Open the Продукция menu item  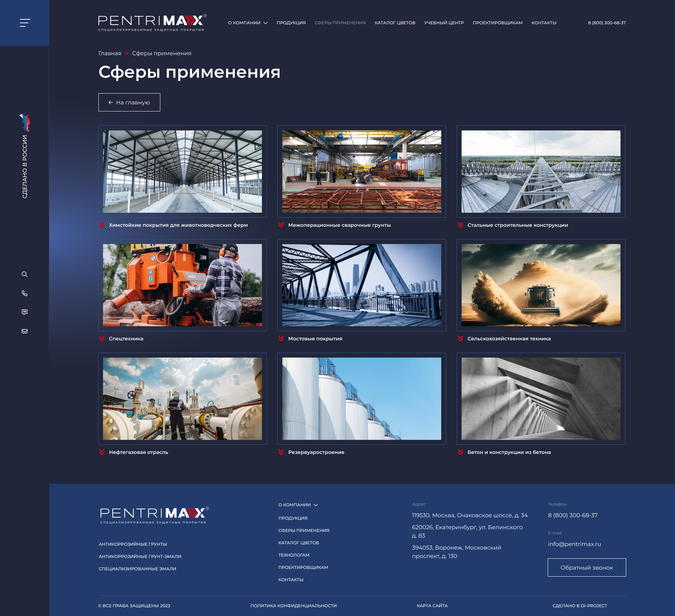[291, 23]
